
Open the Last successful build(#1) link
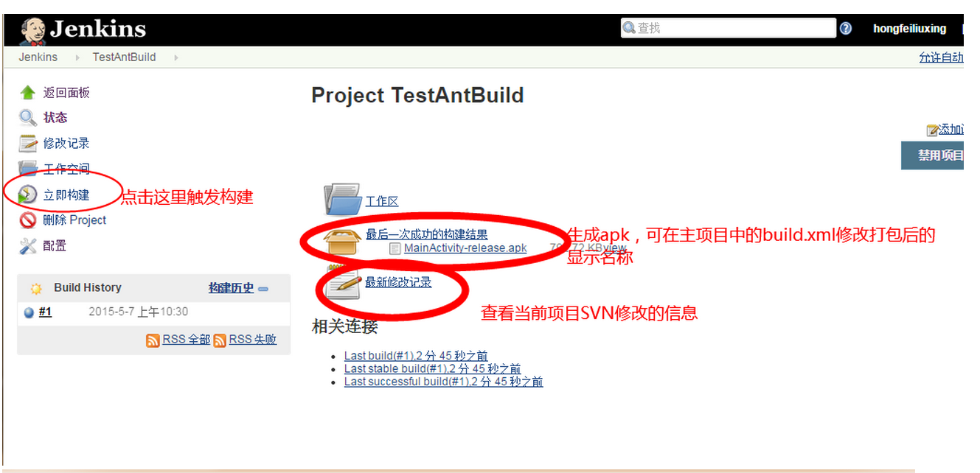(443, 382)
